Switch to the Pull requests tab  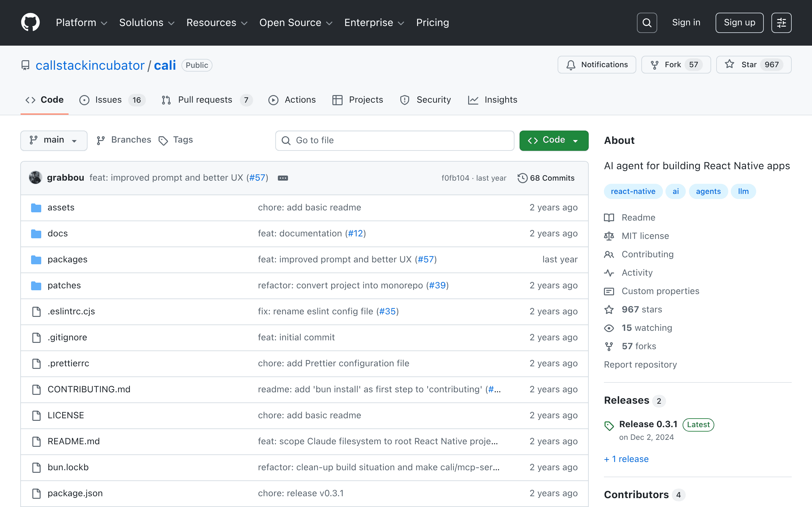pos(207,100)
